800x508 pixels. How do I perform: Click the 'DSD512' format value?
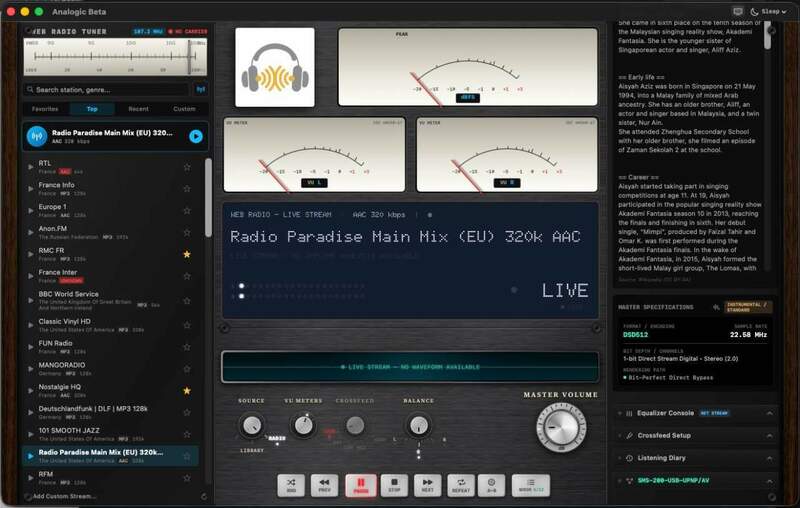(635, 335)
